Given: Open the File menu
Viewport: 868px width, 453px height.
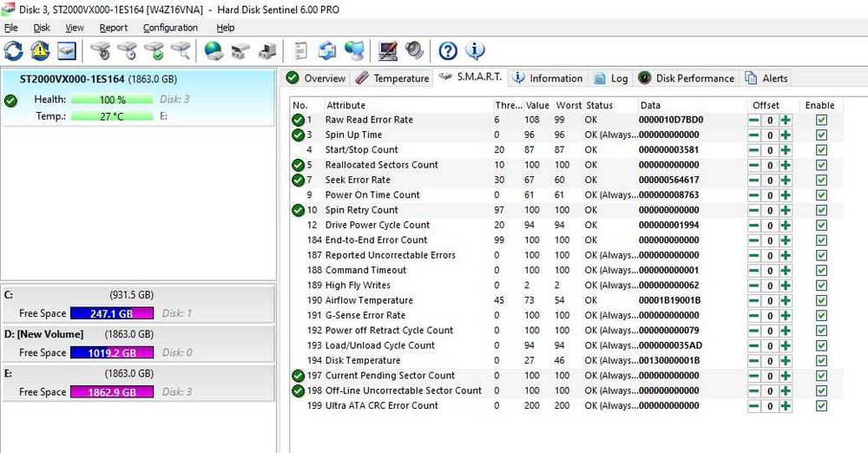Looking at the screenshot, I should click(11, 28).
